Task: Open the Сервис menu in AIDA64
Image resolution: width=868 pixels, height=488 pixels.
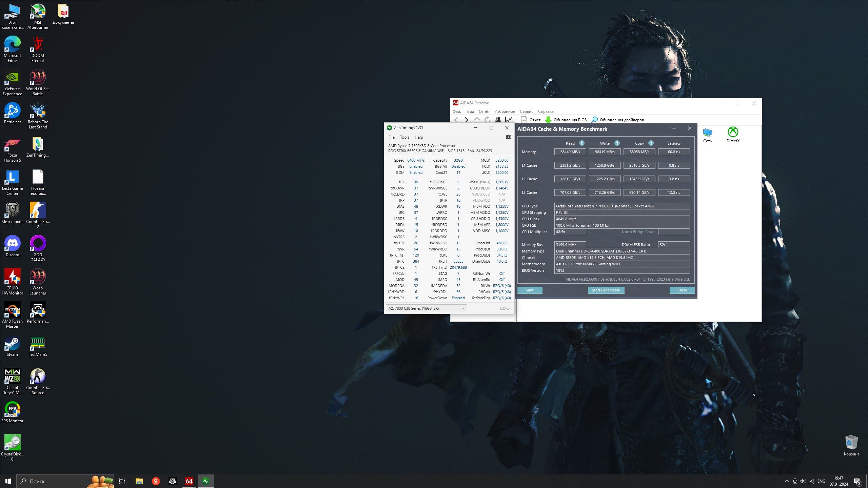Action: point(526,111)
